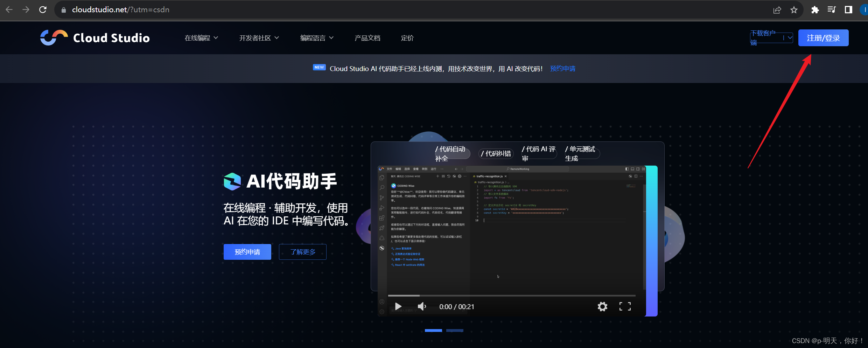Click the NEW badge in the announcement bar
The image size is (868, 348).
pyautogui.click(x=319, y=67)
